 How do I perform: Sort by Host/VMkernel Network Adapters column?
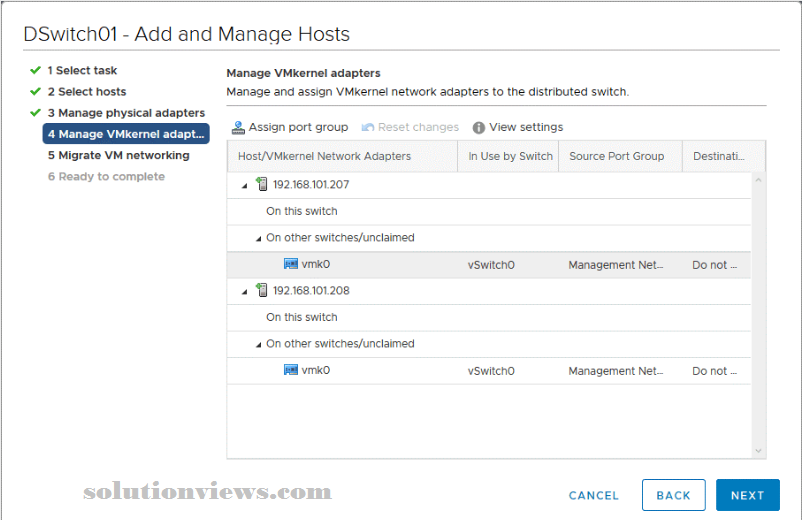(342, 156)
